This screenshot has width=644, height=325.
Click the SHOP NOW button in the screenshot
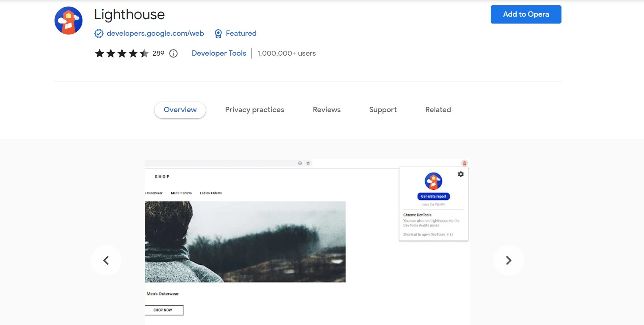coord(164,310)
